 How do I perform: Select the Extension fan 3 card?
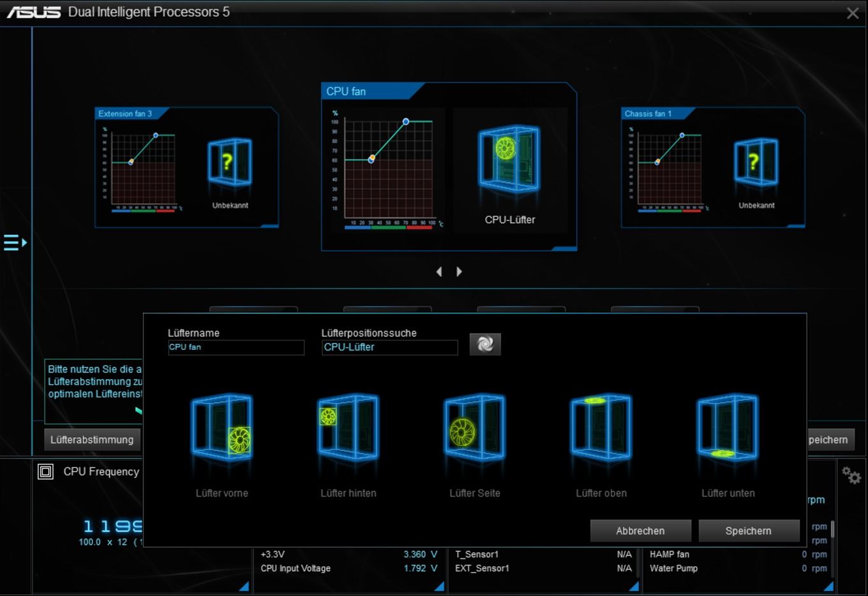[x=186, y=167]
